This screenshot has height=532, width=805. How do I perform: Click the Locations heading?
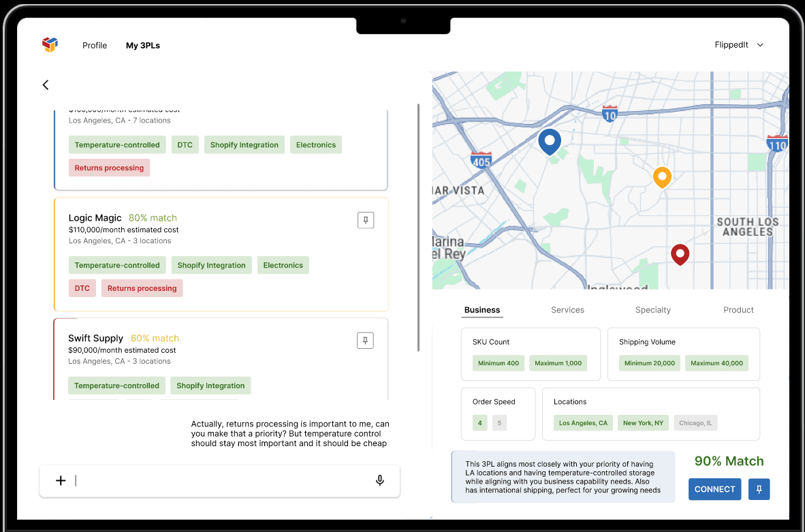coord(570,402)
